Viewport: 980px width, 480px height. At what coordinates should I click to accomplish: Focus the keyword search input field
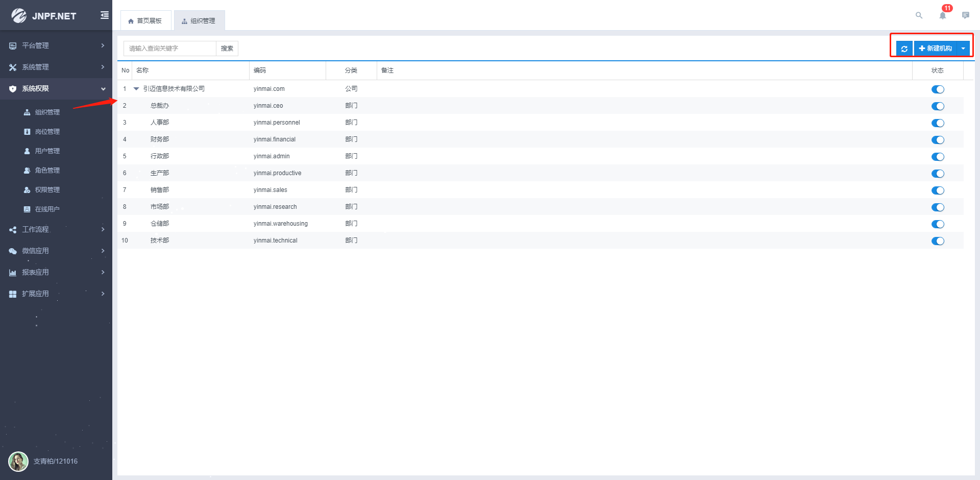pyautogui.click(x=170, y=49)
